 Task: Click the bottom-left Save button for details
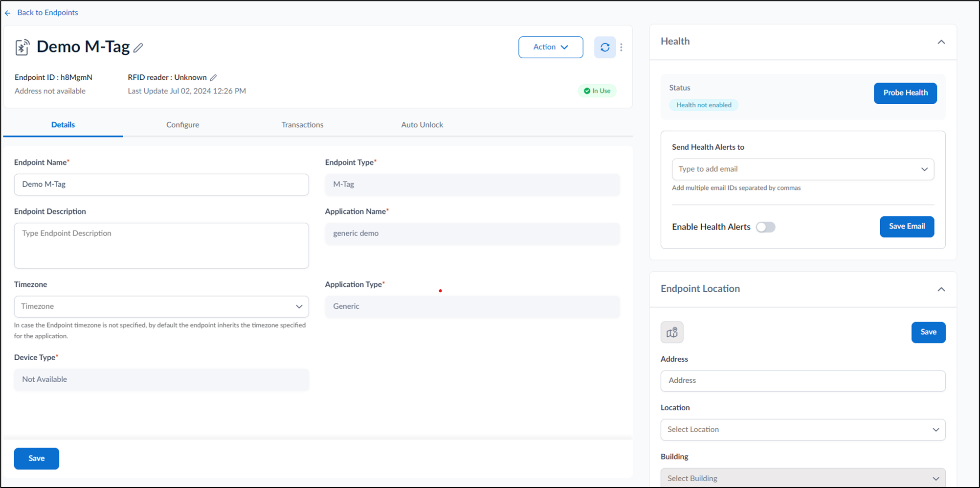coord(37,459)
